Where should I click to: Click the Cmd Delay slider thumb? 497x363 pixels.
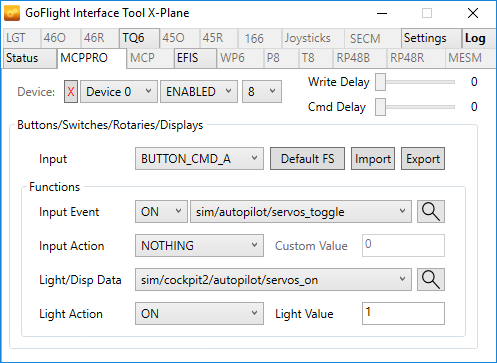380,107
